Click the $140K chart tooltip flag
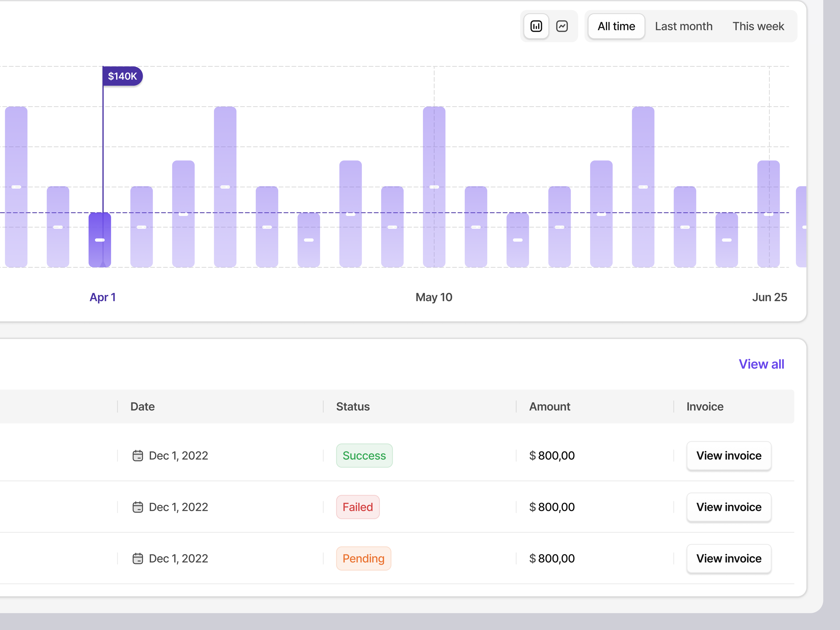Screen dimensions: 840x630 pyautogui.click(x=122, y=76)
